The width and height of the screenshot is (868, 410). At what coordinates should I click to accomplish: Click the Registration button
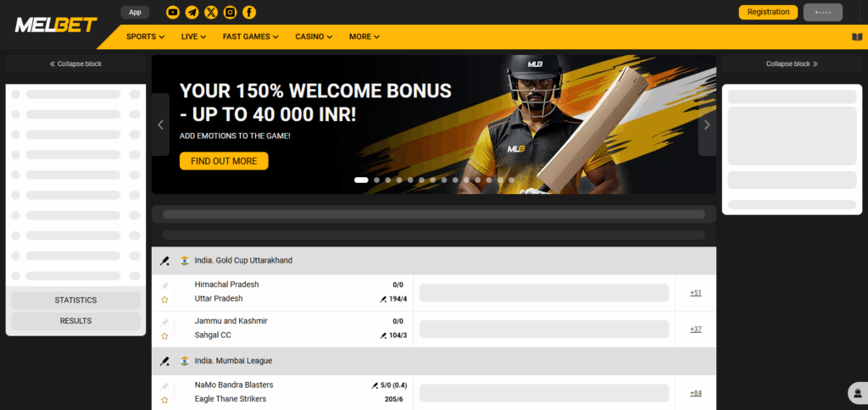tap(768, 12)
